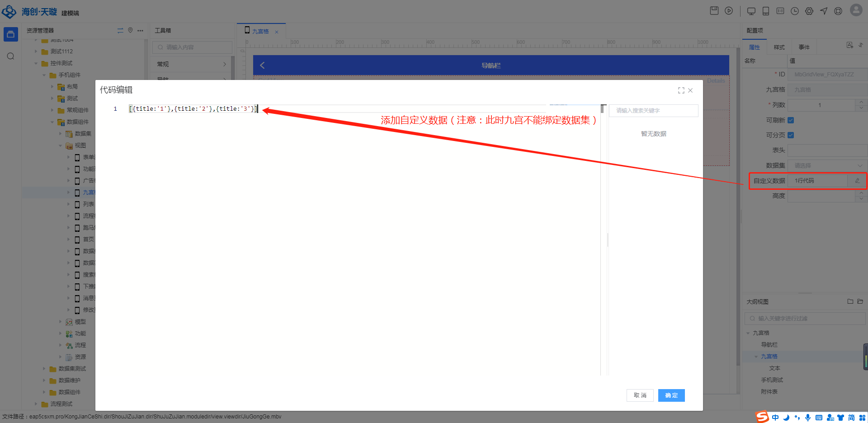
Task: Click the edit pencil icon for 自定义数据
Action: [x=857, y=181]
